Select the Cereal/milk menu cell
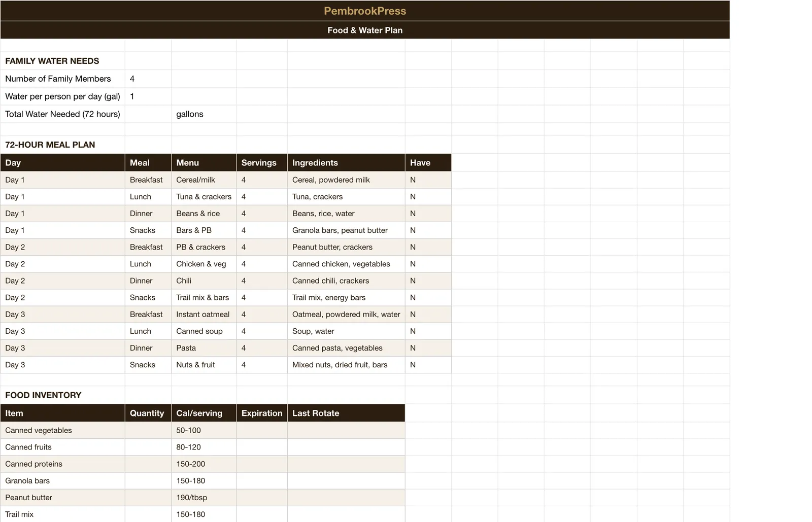Viewport: 812px width, 522px height. point(204,180)
